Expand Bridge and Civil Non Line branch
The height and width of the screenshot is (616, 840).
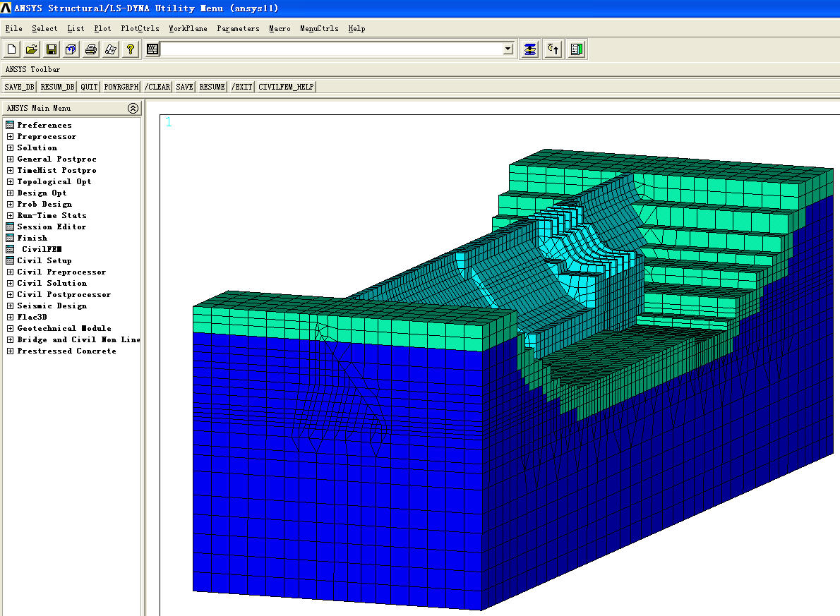(x=10, y=339)
